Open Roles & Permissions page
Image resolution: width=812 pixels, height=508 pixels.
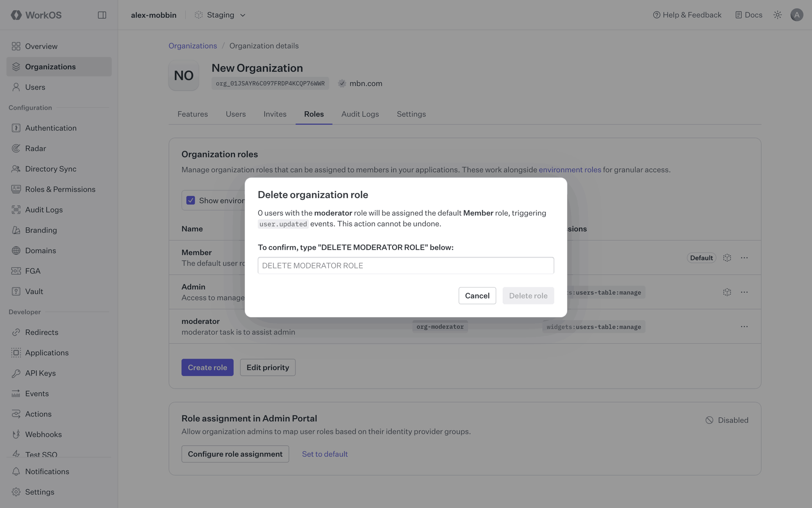[x=59, y=189]
